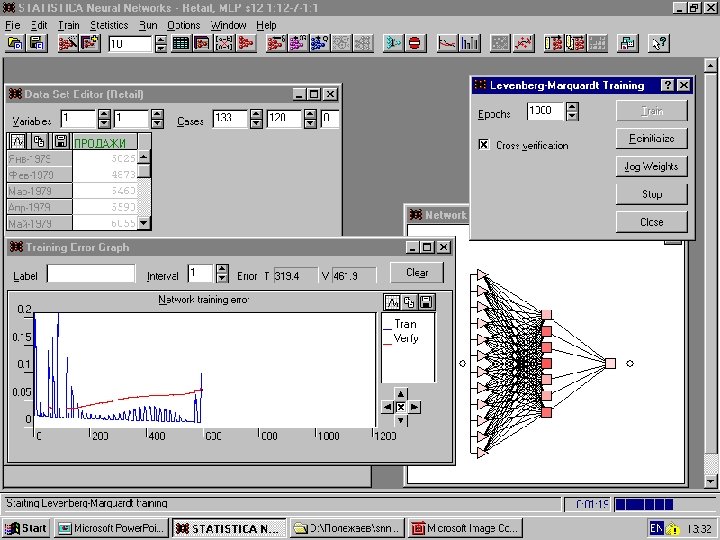The image size is (720, 540).
Task: Select the red network training icon
Action: click(x=276, y=44)
